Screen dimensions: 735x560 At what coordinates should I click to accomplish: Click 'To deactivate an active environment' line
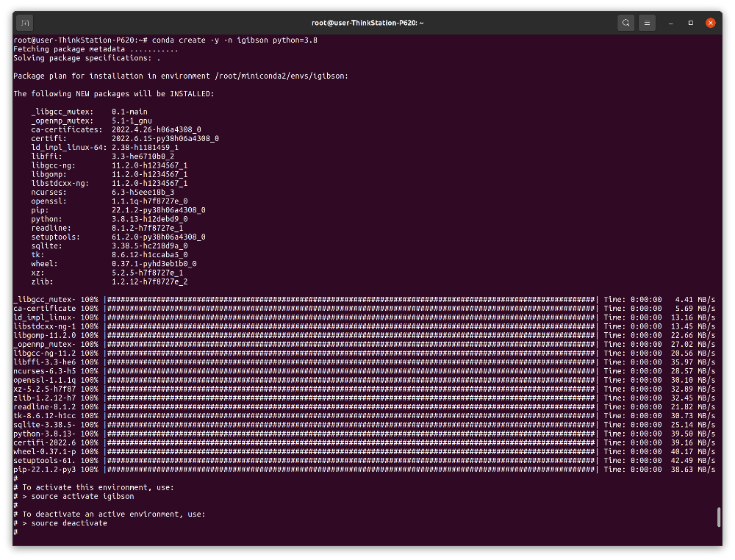coord(110,514)
